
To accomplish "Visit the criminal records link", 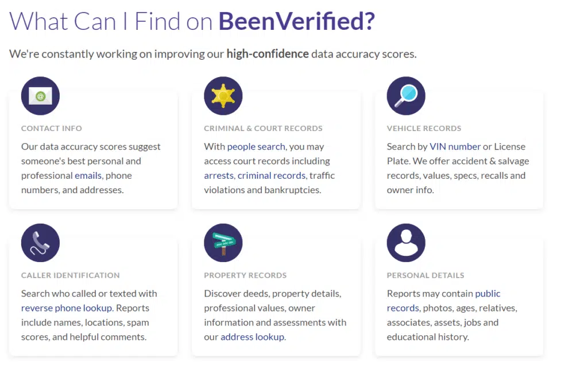I will [272, 175].
